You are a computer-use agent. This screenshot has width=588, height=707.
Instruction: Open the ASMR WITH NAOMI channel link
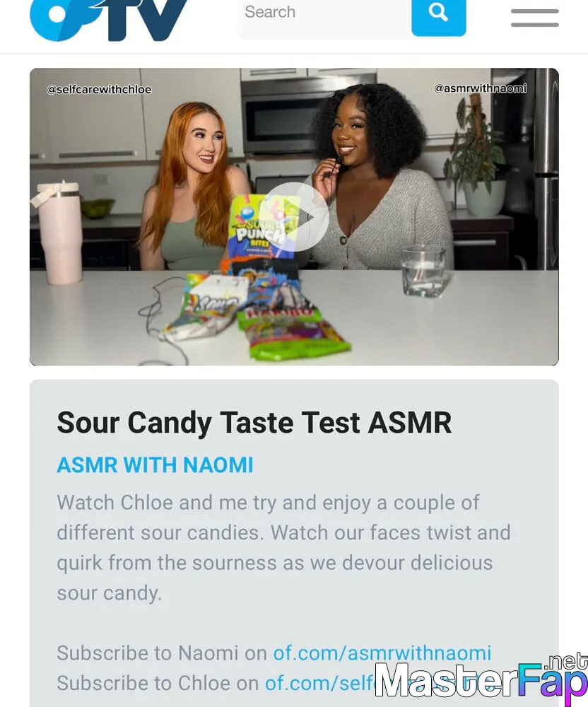point(155,465)
